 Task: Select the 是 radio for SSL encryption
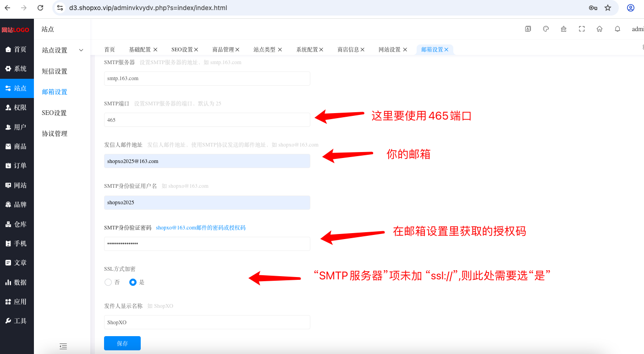pyautogui.click(x=133, y=282)
